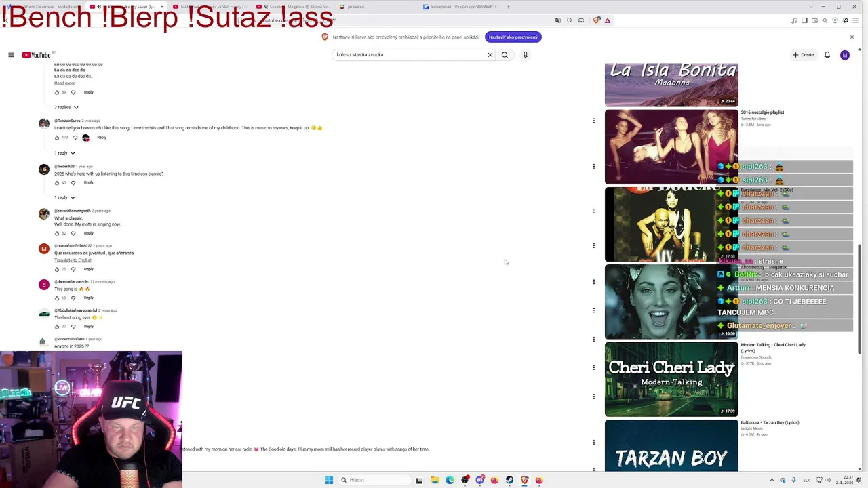Dislike the "What a classic" comment
This screenshot has height=488, width=868.
click(73, 233)
